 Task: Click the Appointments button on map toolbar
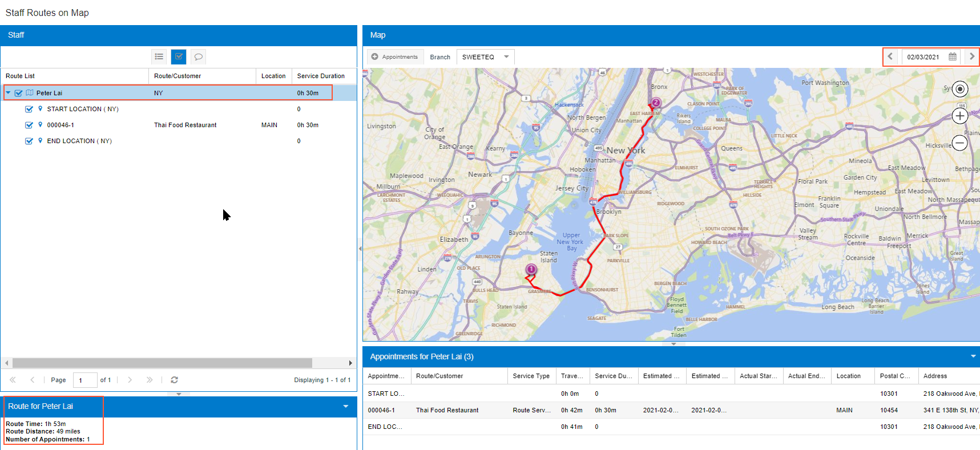tap(394, 57)
